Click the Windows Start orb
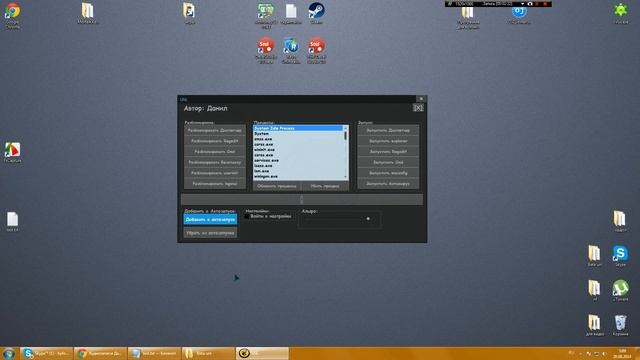 click(x=9, y=353)
